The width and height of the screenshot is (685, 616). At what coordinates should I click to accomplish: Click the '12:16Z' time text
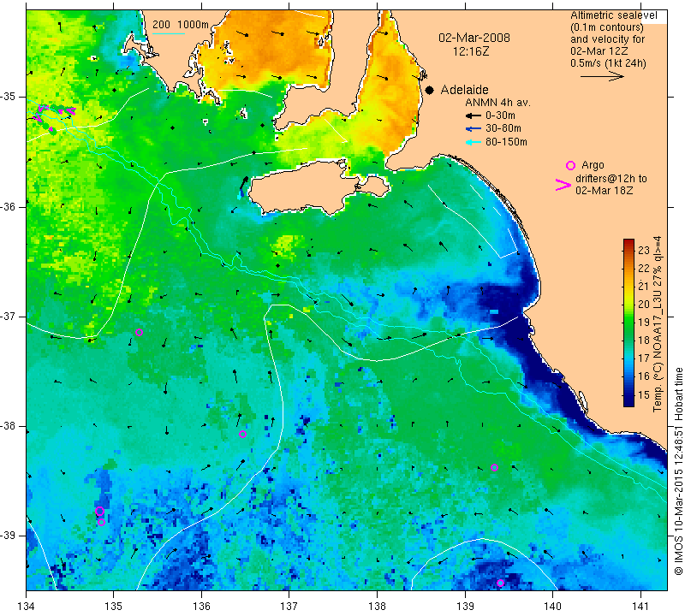point(470,51)
